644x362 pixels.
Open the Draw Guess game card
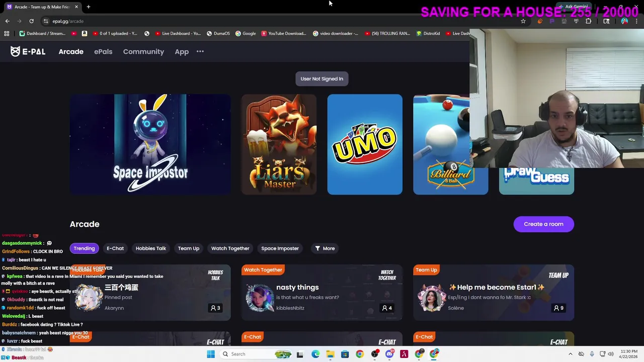[536, 181]
